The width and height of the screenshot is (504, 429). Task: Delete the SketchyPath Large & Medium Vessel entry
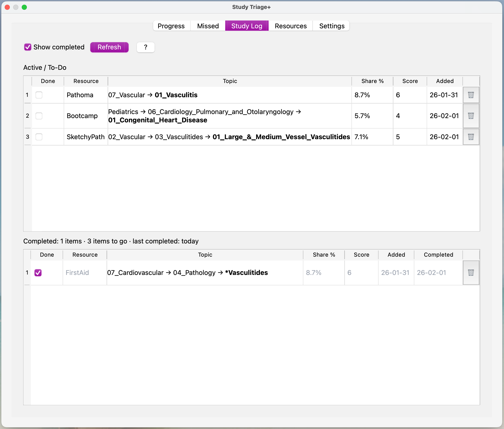coord(471,137)
